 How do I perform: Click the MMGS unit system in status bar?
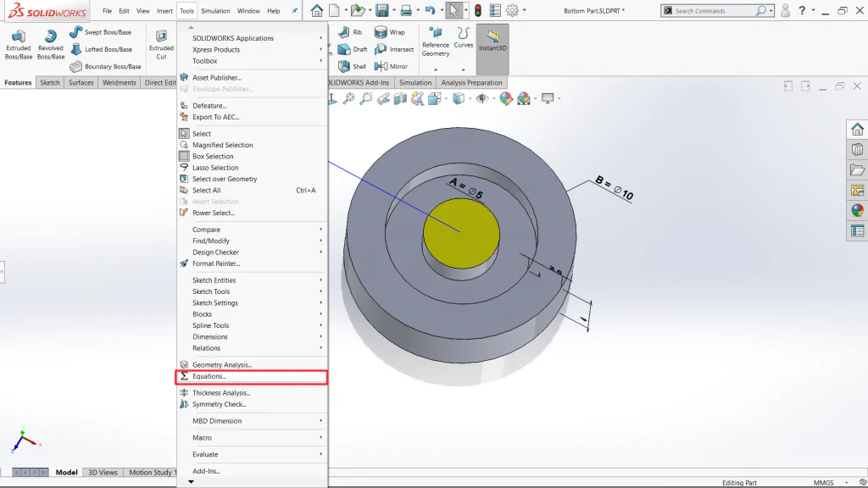(x=823, y=483)
